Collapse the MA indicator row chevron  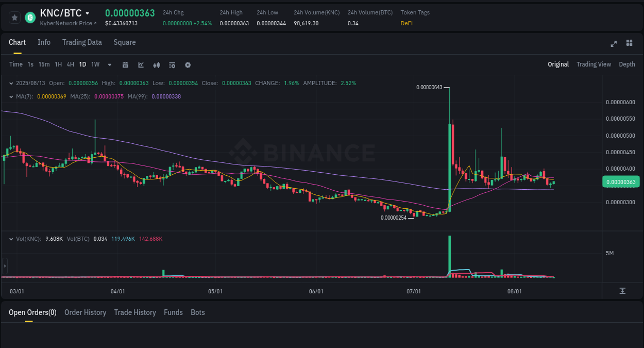pyautogui.click(x=11, y=96)
